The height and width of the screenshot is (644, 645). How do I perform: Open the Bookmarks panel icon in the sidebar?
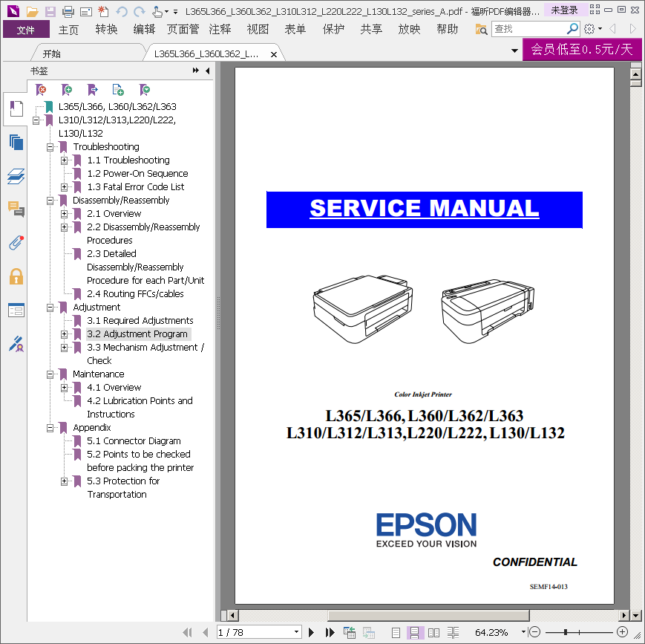pos(16,108)
